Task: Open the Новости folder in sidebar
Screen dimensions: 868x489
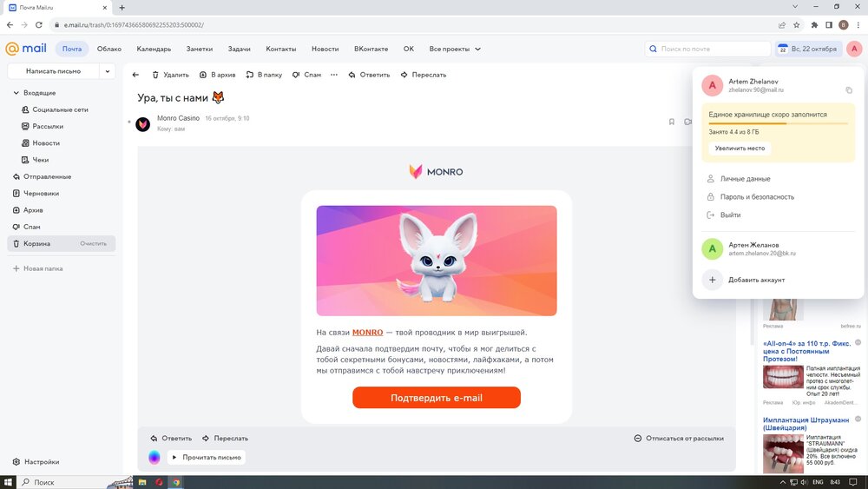Action: [46, 143]
